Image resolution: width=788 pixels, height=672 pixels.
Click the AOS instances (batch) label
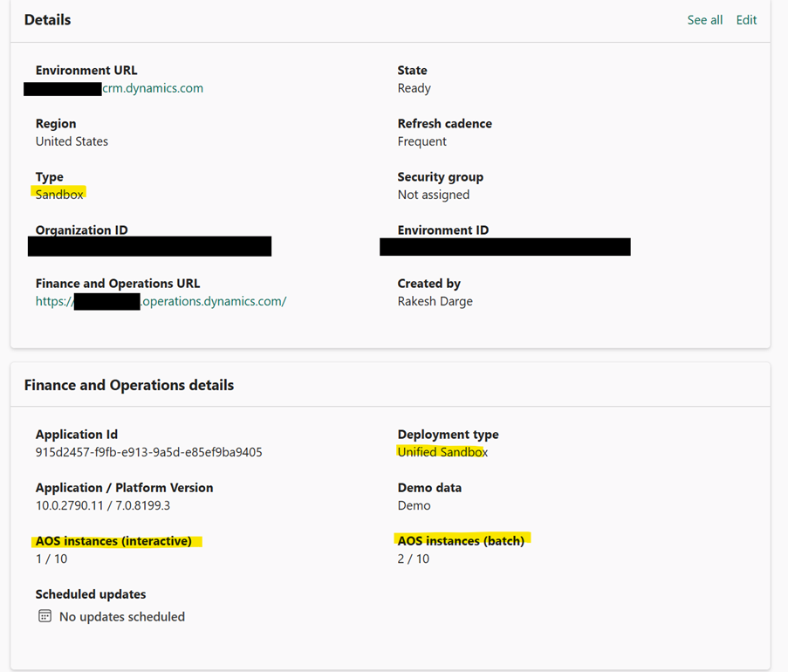click(x=461, y=541)
